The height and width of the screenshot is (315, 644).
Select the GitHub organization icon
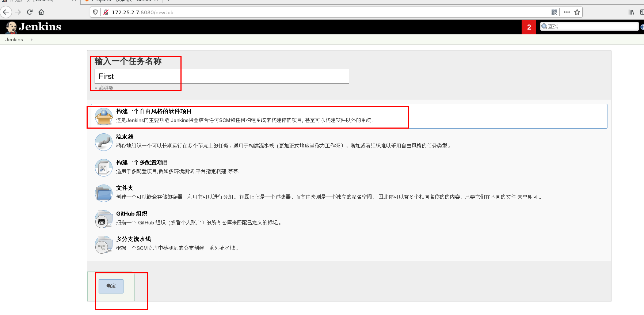[x=104, y=219]
